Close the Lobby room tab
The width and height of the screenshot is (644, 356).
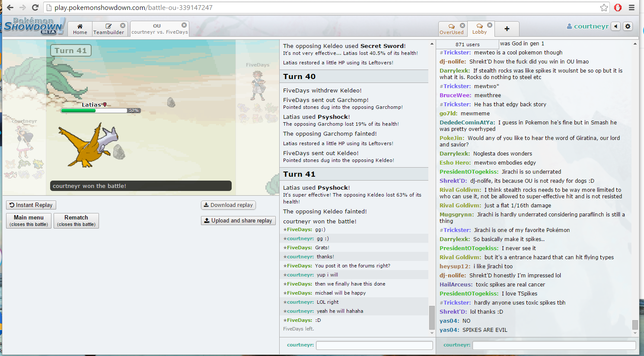pyautogui.click(x=490, y=25)
